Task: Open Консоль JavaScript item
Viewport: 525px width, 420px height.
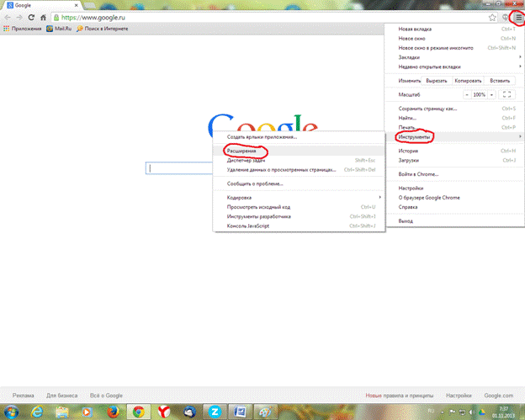Action: click(x=299, y=226)
